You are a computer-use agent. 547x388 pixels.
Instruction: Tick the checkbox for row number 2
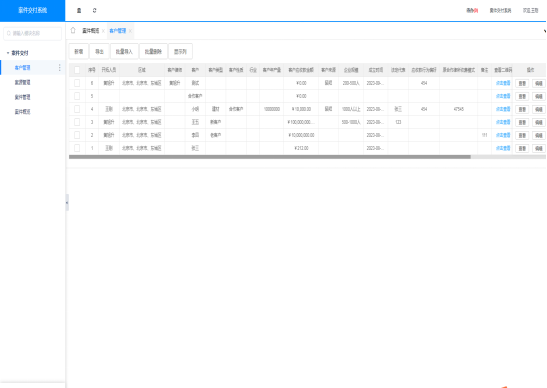point(77,135)
